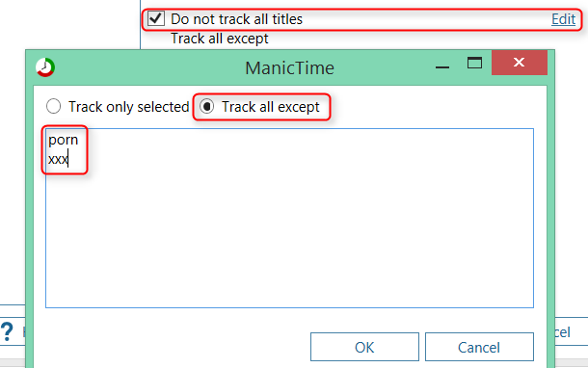Screen dimensions: 588x368
Task: Select the Track only selected radio button
Action: tap(53, 106)
